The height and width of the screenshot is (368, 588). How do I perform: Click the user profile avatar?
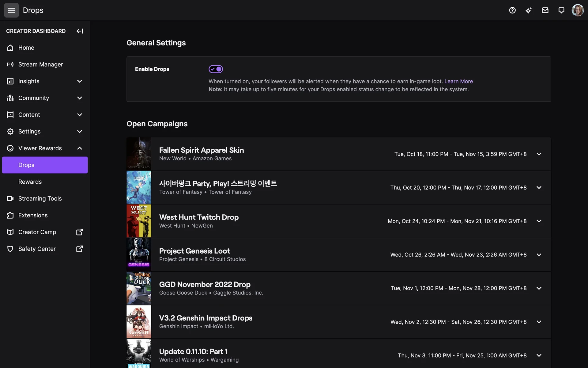click(577, 10)
